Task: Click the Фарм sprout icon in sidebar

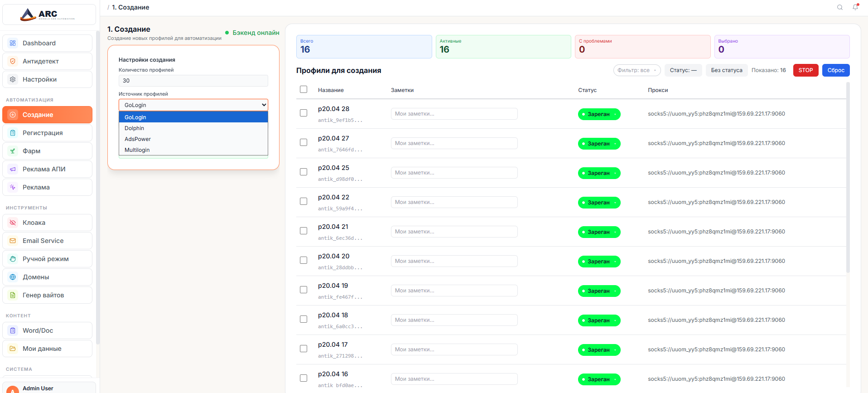Action: point(13,151)
